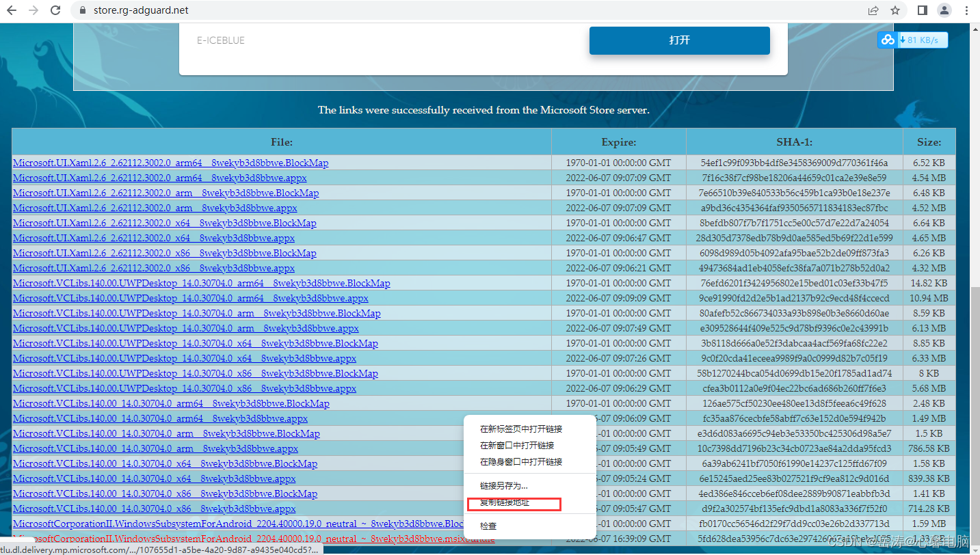Viewport: 980px width, 555px height.
Task: Open the Microsoft.UI.Xaml.2.6 x64 appx link
Action: (x=153, y=238)
